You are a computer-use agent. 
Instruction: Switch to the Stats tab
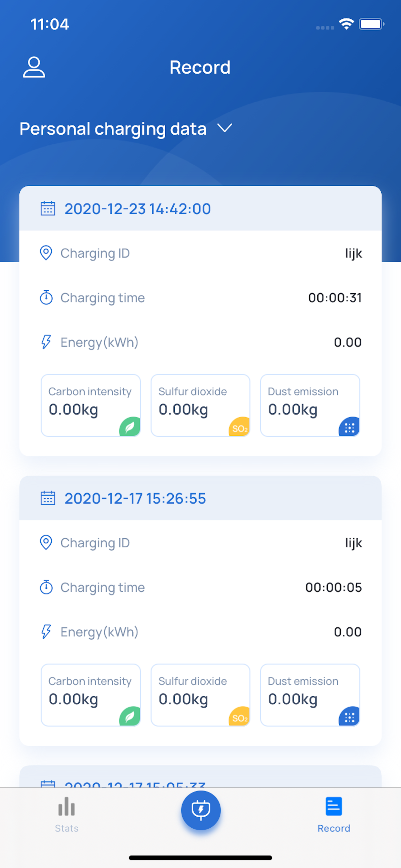(67, 814)
